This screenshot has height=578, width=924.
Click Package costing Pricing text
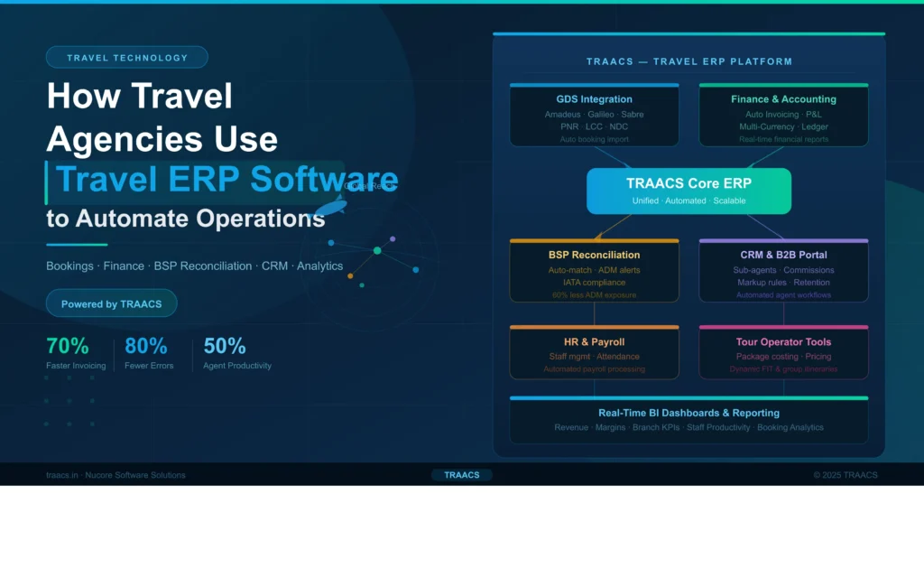[783, 356]
